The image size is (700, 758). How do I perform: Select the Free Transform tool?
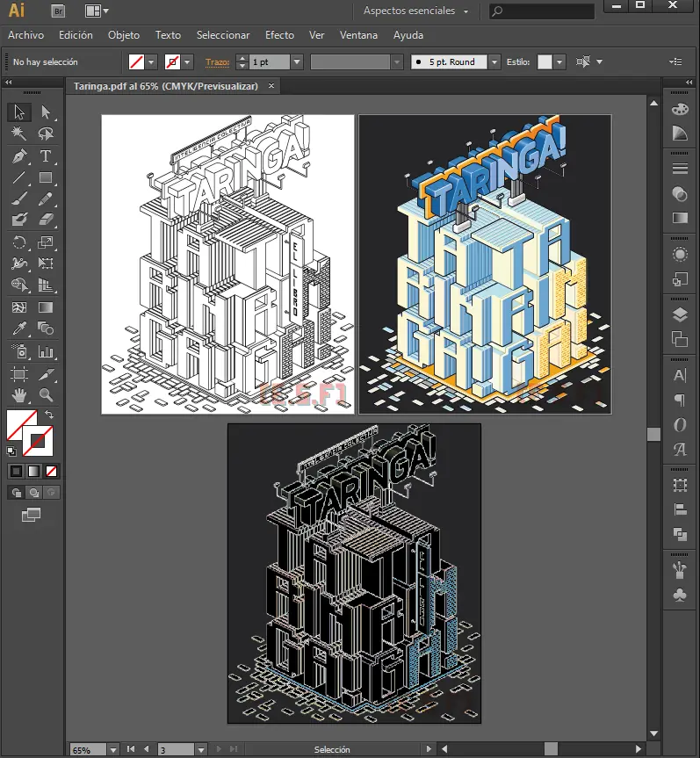click(46, 263)
